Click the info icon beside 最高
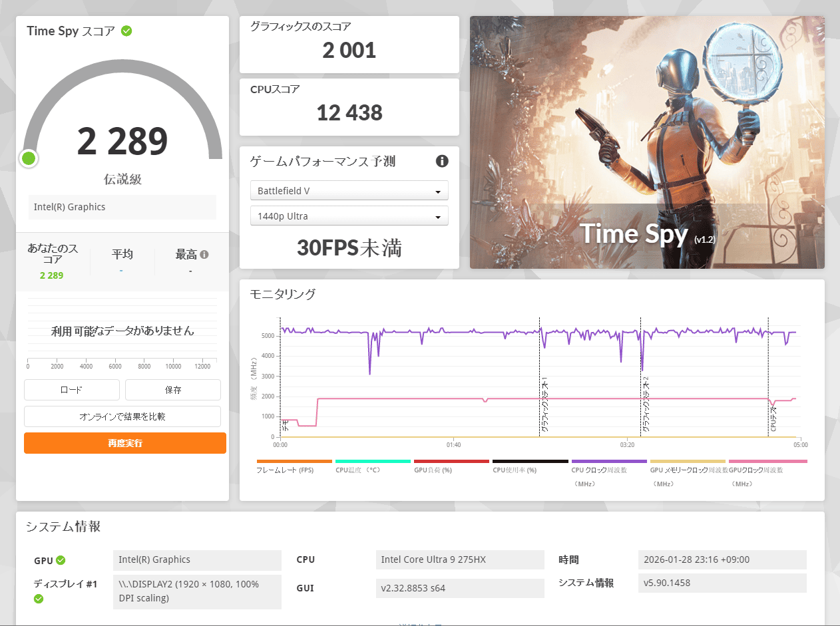Screen dimensions: 840x626 tap(204, 254)
